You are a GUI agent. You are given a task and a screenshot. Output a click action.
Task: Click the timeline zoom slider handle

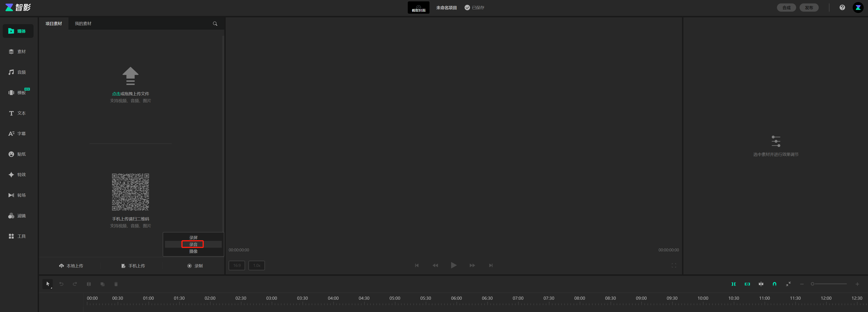[812, 284]
